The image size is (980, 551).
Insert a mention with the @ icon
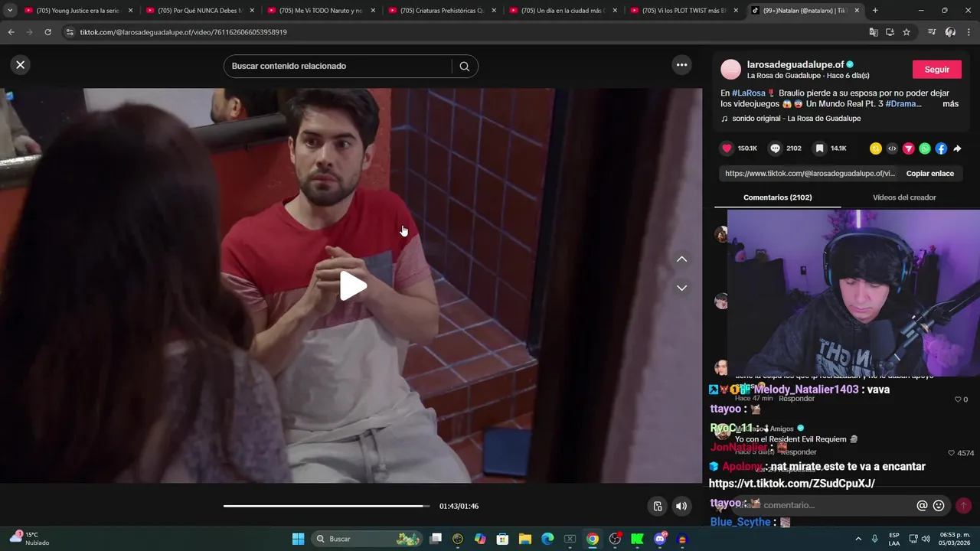click(922, 506)
